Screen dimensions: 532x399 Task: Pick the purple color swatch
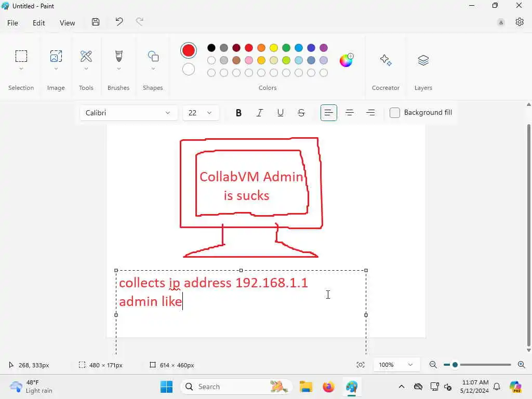click(x=324, y=48)
